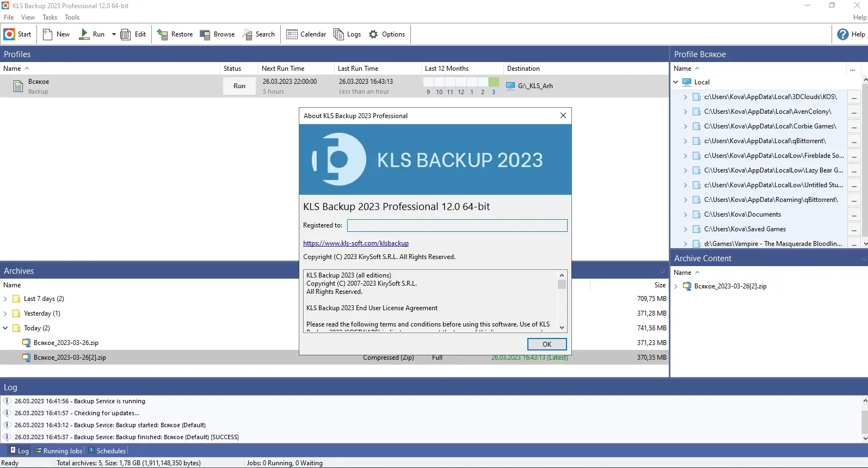Click the Last 7 days folder icon
This screenshot has width=868, height=468.
click(16, 299)
